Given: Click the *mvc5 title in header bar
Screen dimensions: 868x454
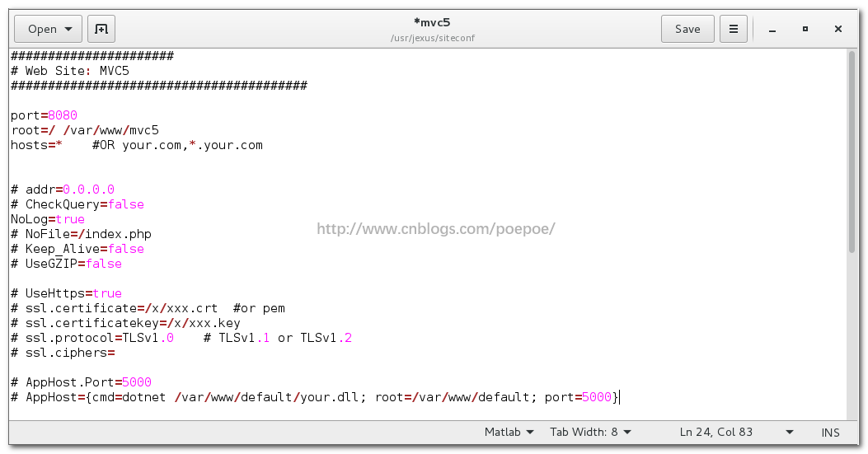Looking at the screenshot, I should pyautogui.click(x=432, y=22).
